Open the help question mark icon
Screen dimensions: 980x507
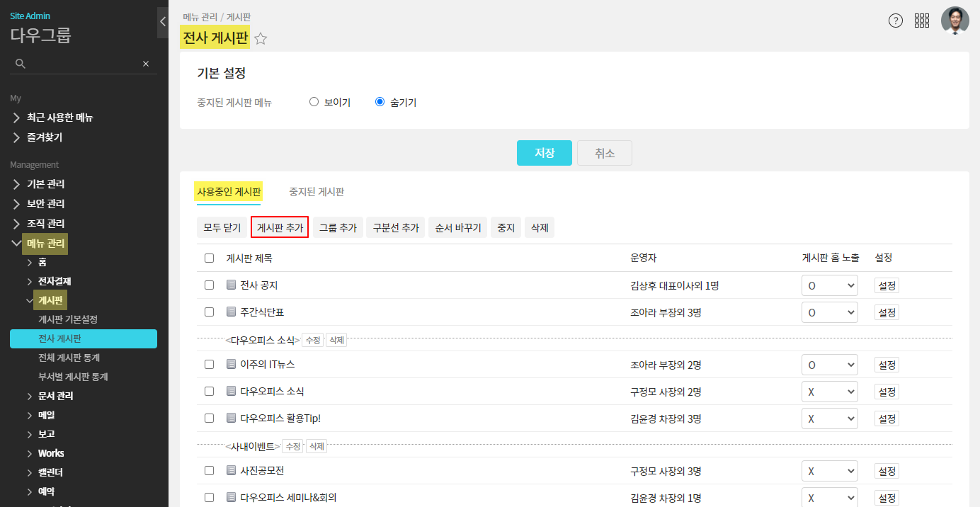(x=896, y=21)
